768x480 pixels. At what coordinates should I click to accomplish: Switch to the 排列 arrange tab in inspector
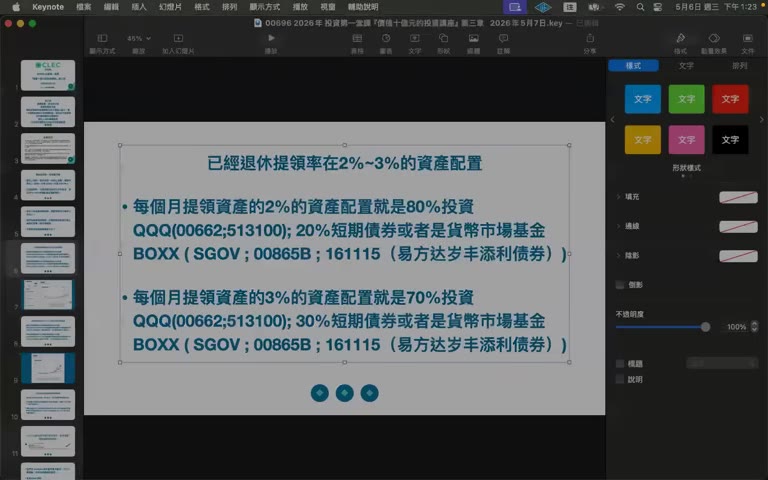coord(740,66)
